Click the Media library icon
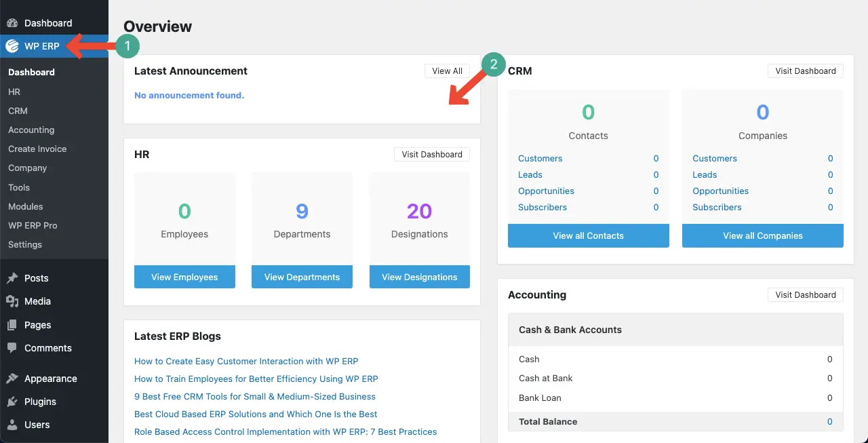The height and width of the screenshot is (443, 868). [x=12, y=301]
